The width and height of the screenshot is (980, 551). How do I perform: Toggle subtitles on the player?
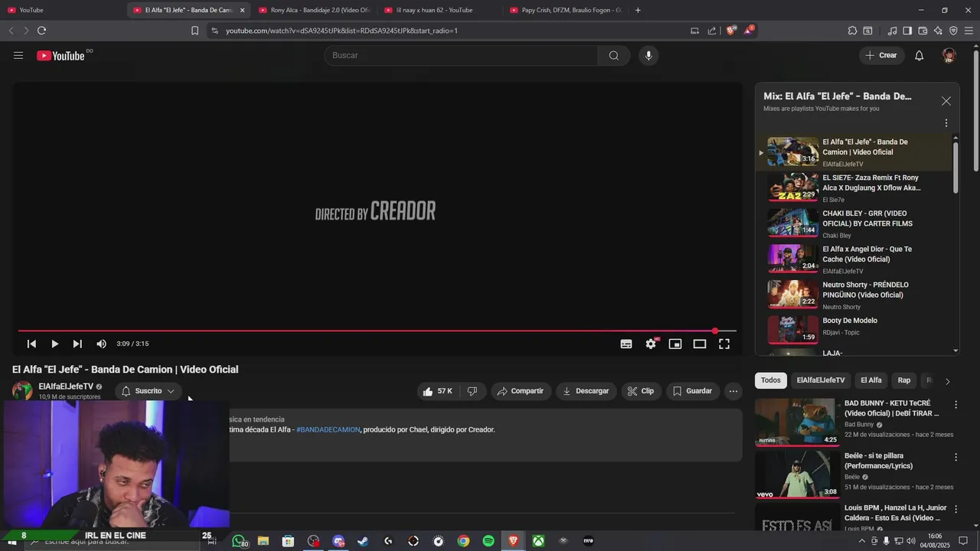626,344
